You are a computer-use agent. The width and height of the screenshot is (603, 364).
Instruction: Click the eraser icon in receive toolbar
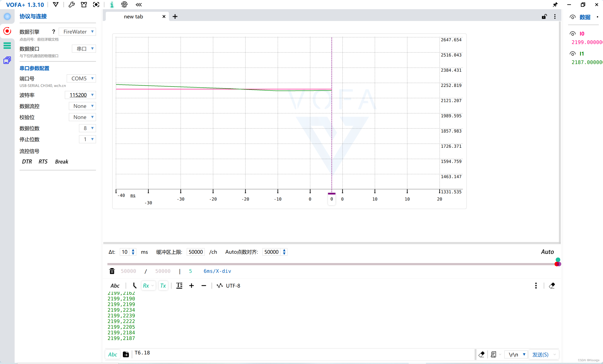[x=552, y=286]
